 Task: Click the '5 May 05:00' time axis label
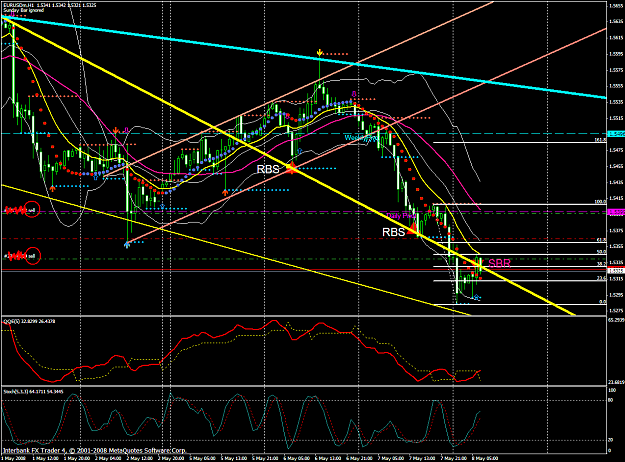[x=202, y=458]
